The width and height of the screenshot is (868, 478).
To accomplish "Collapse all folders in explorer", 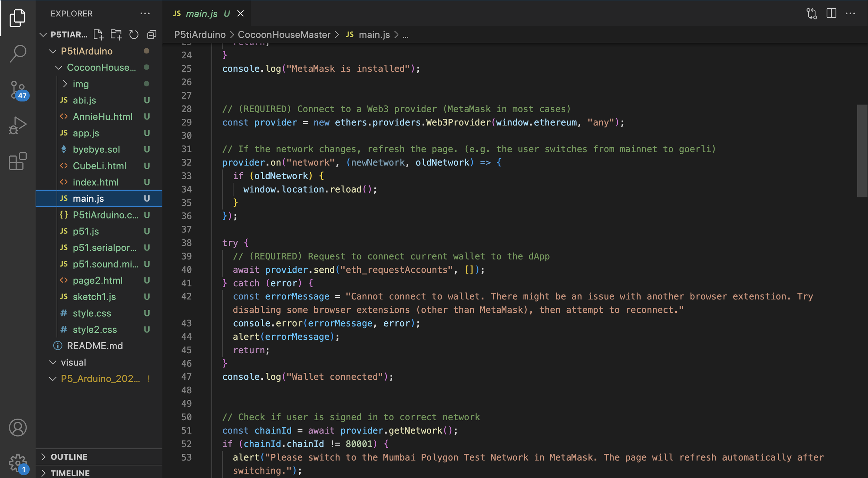I will pyautogui.click(x=152, y=34).
